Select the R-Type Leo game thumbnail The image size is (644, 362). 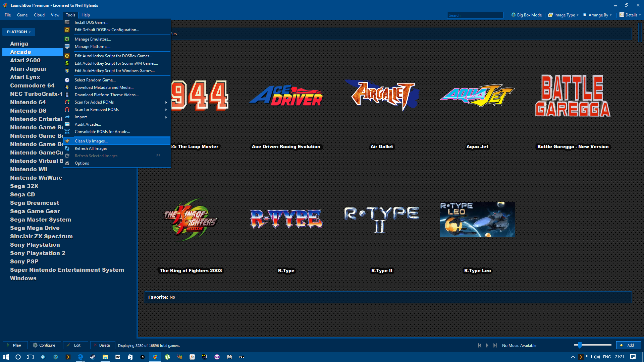(477, 220)
